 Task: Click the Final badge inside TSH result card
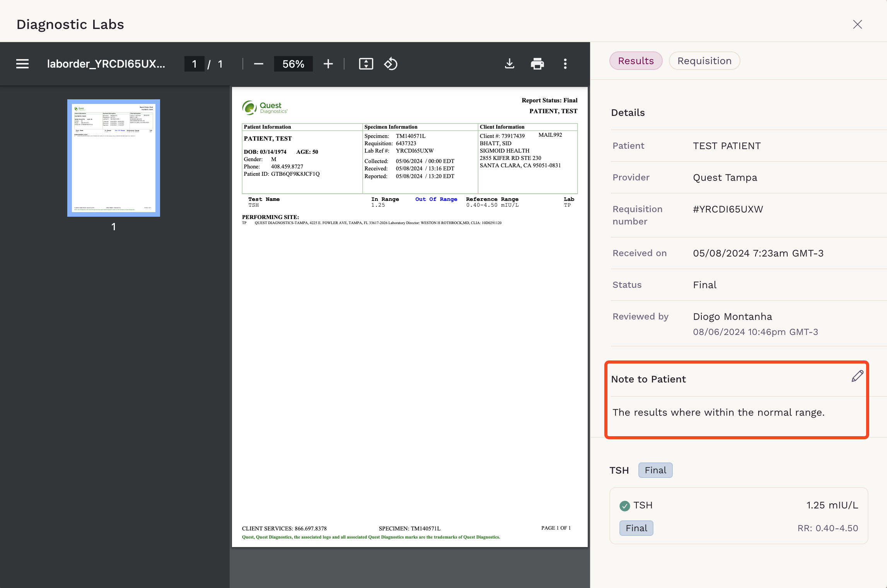tap(636, 528)
